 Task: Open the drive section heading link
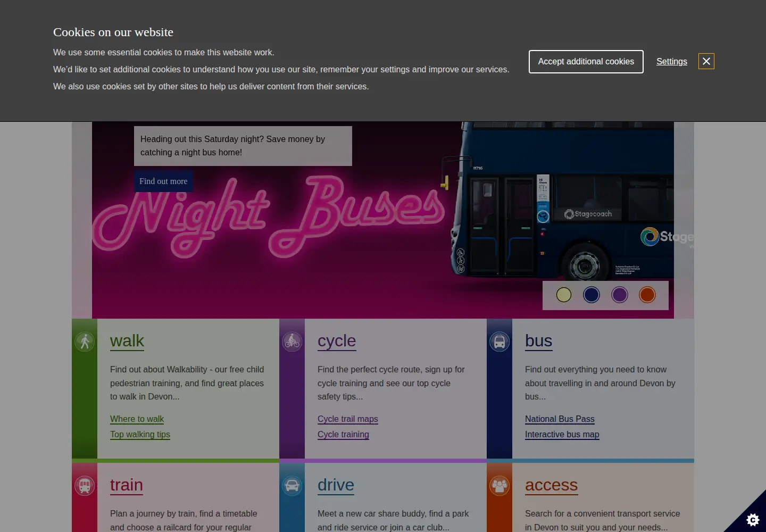(336, 485)
